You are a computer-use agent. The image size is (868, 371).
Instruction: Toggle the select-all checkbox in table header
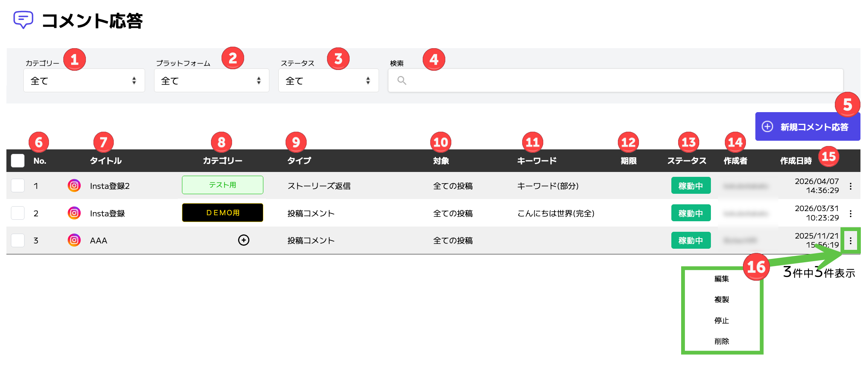click(18, 161)
